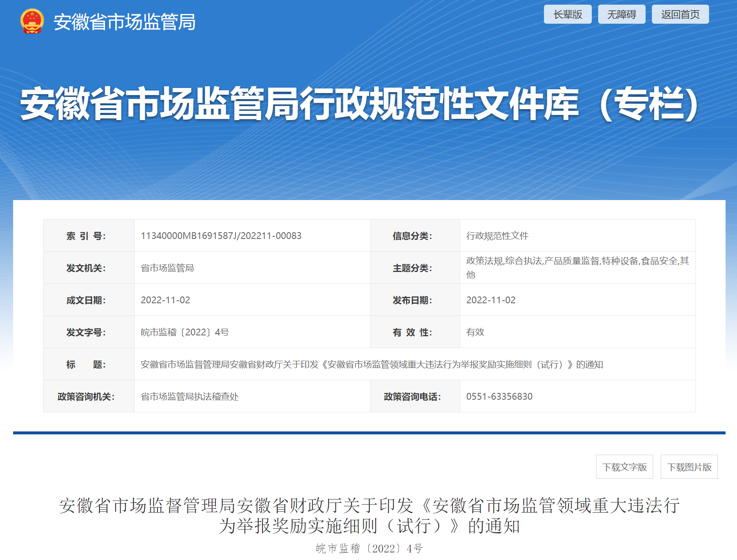The image size is (737, 560).
Task: Click the 行政规范性文件库 banner heading
Action: coord(360,104)
